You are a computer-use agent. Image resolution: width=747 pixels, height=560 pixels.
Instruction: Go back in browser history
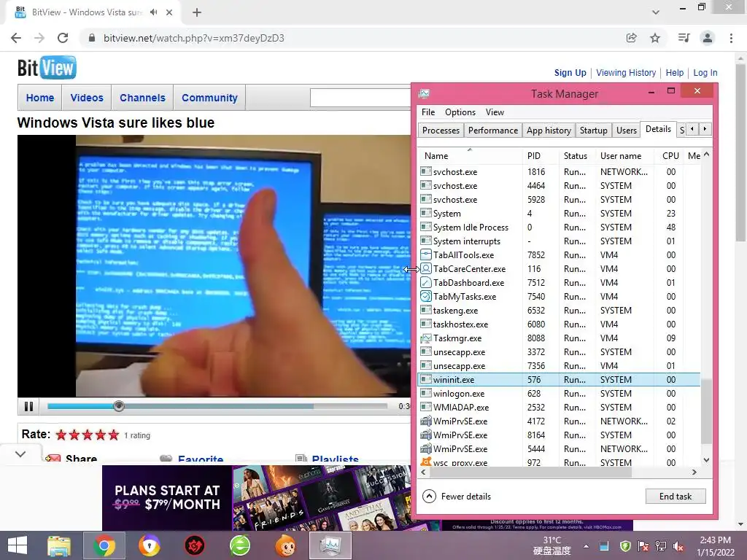(x=16, y=38)
